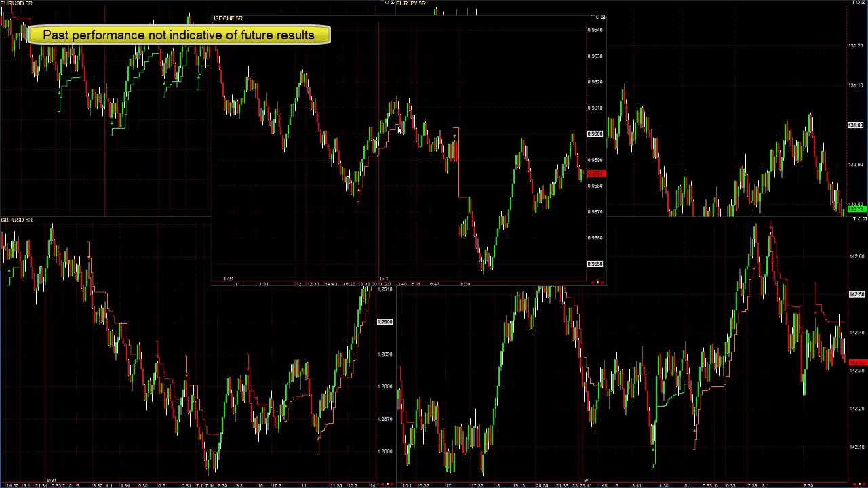Click the 12:39 time label on USDCHF axis
The width and height of the screenshot is (868, 488).
(x=313, y=284)
